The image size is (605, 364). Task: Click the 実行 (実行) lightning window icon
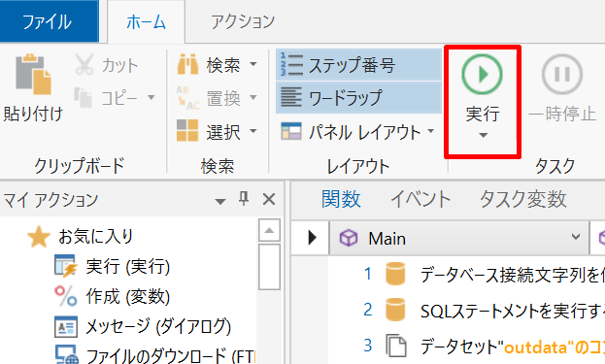click(x=66, y=266)
